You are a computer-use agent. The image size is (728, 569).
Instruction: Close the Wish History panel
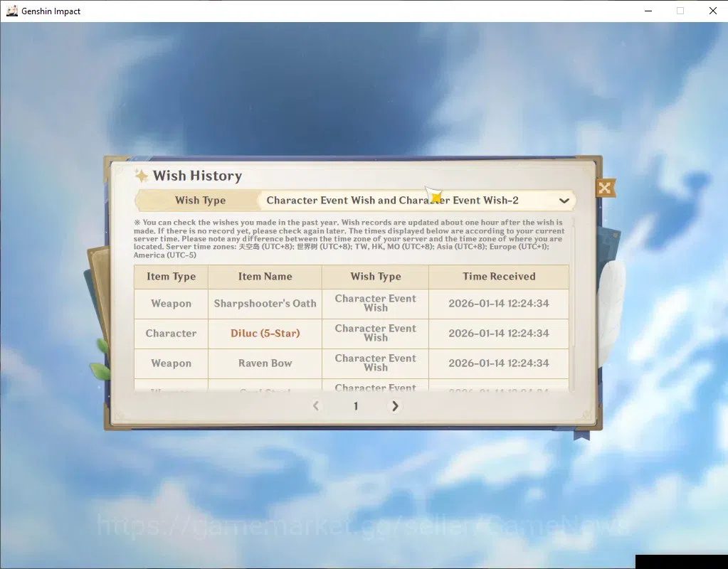pos(605,188)
